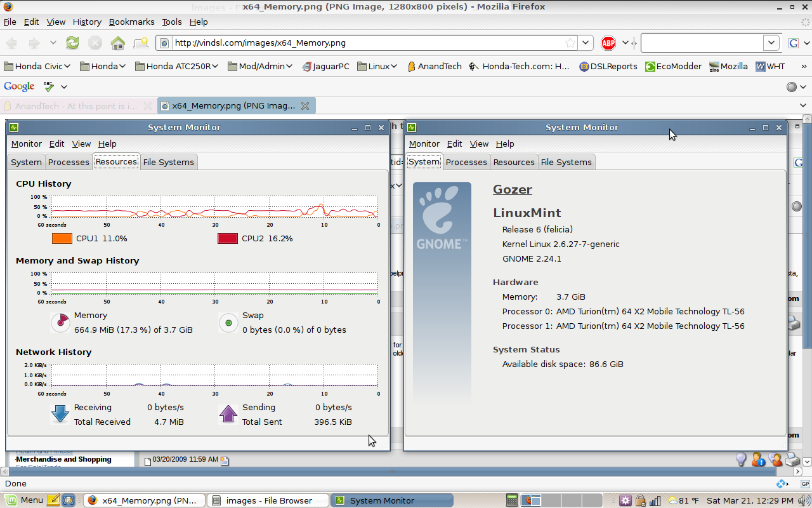Open the Bookmarks menu in Firefox

(x=131, y=22)
